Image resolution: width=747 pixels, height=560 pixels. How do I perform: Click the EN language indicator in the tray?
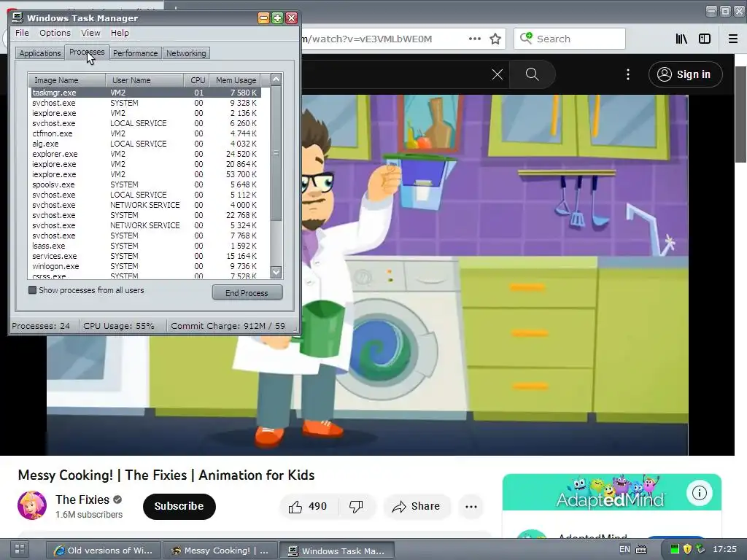pos(624,550)
